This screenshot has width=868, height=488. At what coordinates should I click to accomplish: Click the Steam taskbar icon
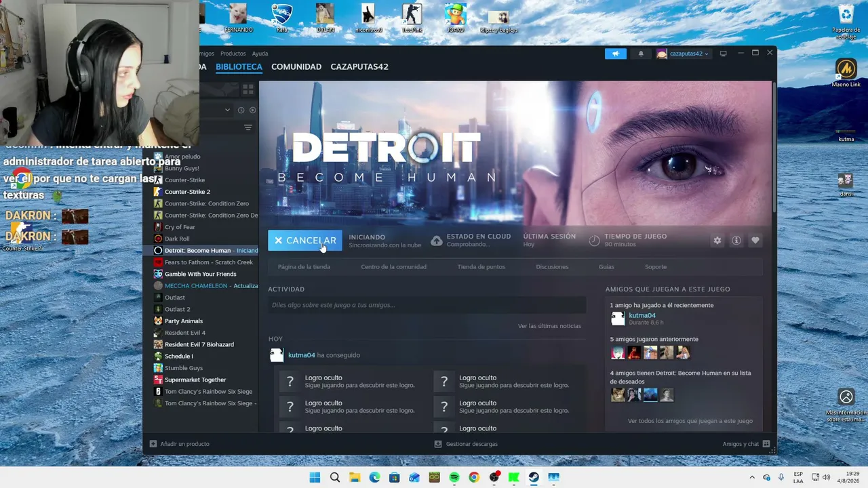click(534, 477)
